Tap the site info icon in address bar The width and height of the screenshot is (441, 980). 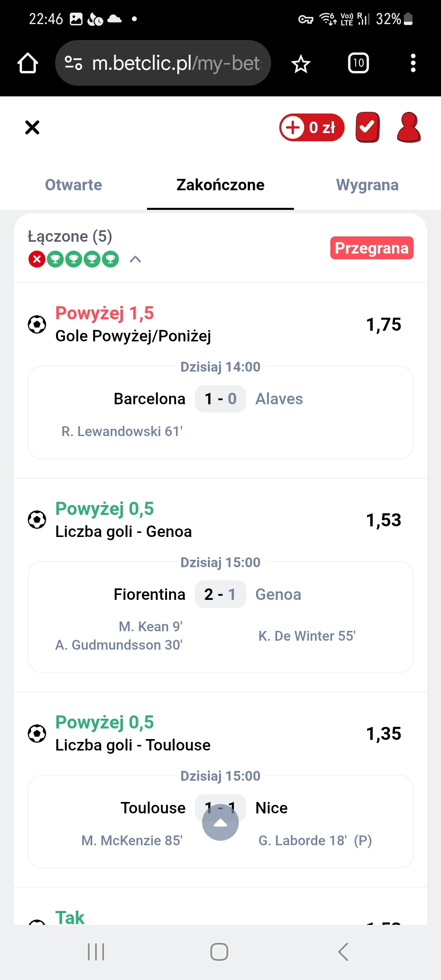pos(73,63)
